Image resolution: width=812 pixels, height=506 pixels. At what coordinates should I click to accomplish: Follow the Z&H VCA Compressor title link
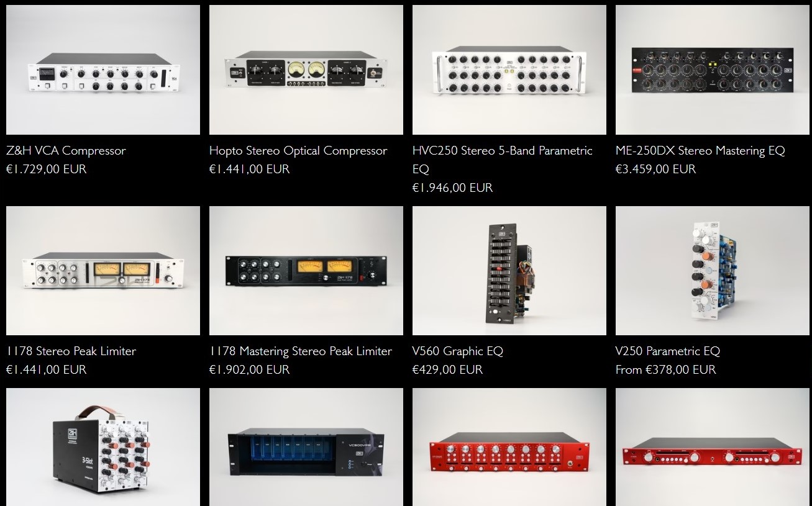point(66,151)
